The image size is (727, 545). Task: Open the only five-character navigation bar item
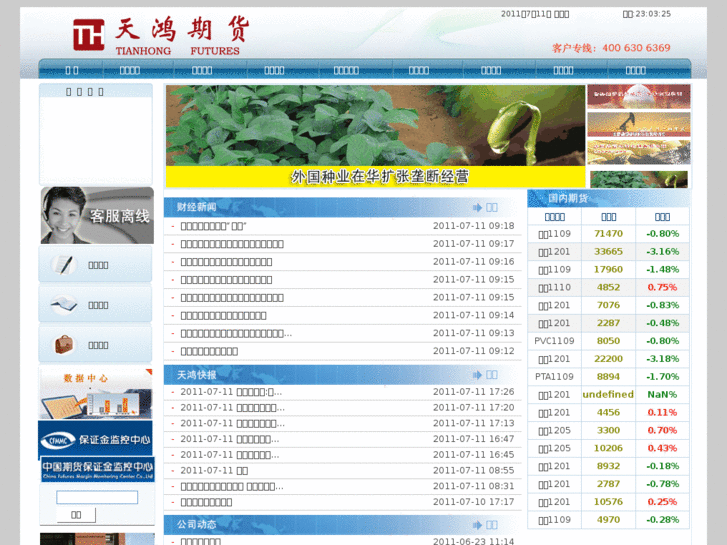(346, 70)
